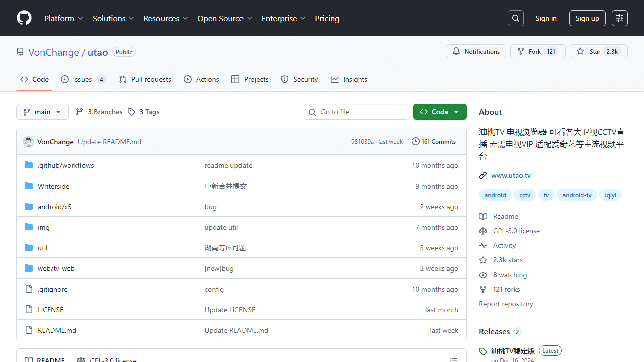
Task: Click the VonChange author avatar
Action: point(28,142)
